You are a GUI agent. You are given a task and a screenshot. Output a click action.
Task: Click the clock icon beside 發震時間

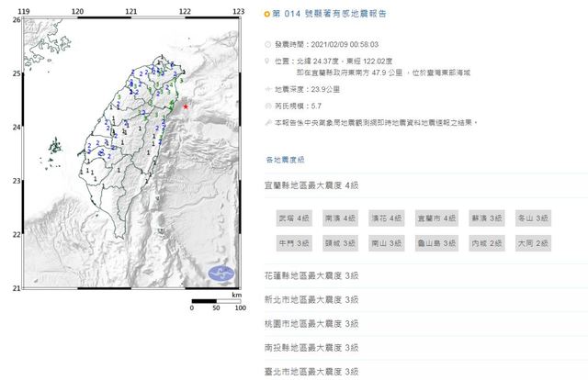click(x=267, y=45)
